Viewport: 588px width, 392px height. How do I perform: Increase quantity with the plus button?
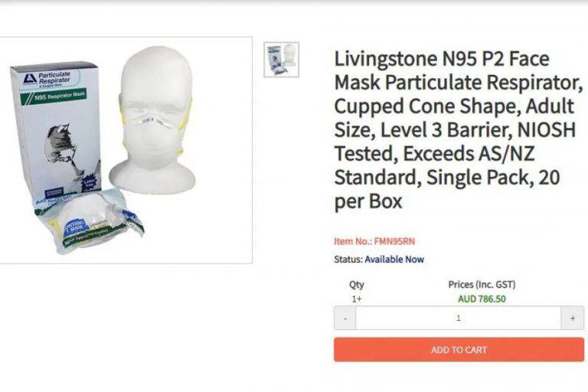coord(572,318)
